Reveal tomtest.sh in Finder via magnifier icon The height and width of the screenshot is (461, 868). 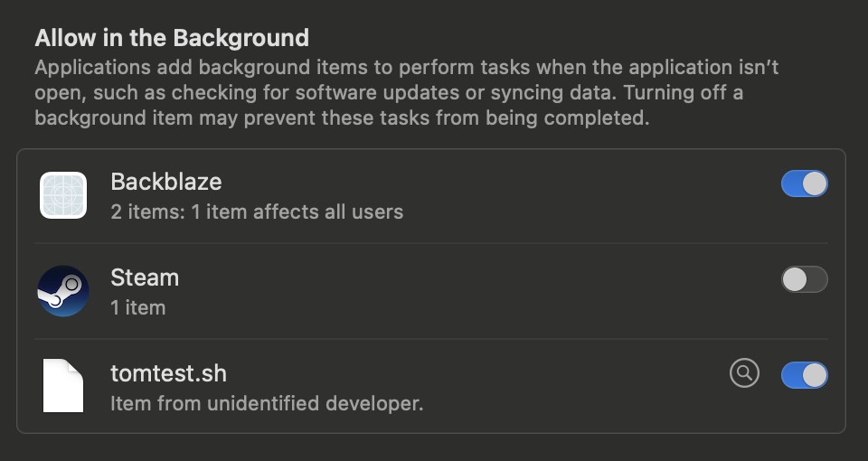(x=744, y=373)
